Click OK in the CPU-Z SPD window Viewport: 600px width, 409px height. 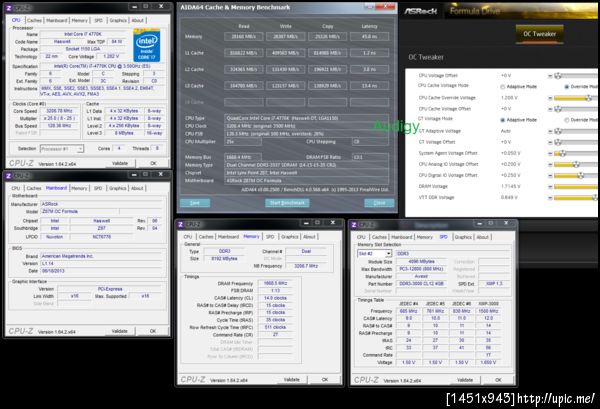[498, 380]
